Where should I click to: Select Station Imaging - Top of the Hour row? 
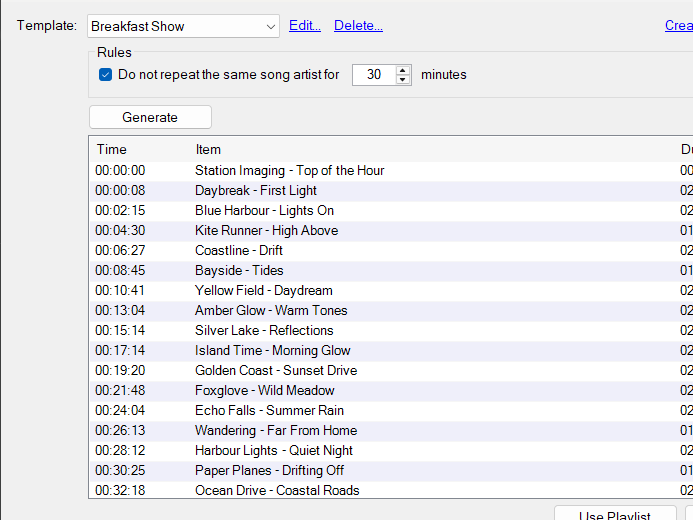pyautogui.click(x=391, y=171)
